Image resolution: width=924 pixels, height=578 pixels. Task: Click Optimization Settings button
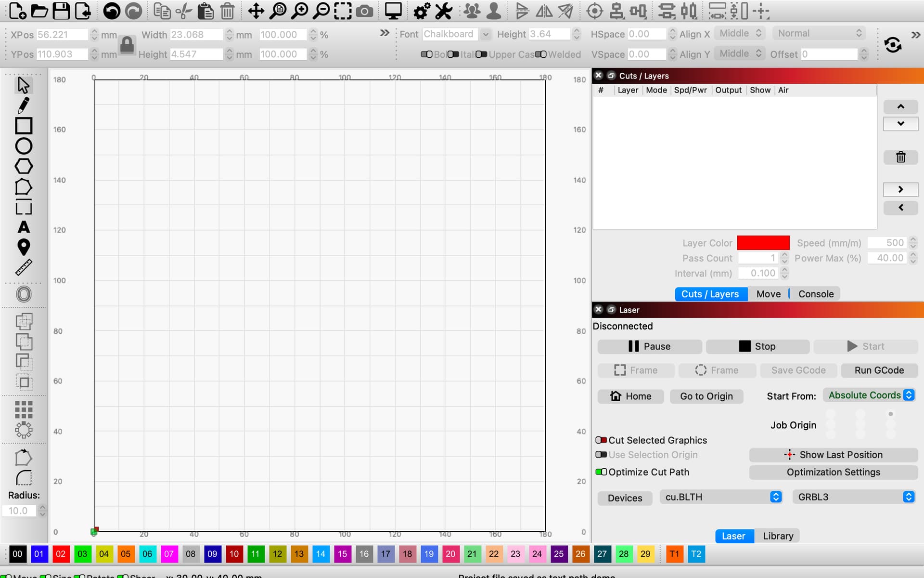click(833, 472)
